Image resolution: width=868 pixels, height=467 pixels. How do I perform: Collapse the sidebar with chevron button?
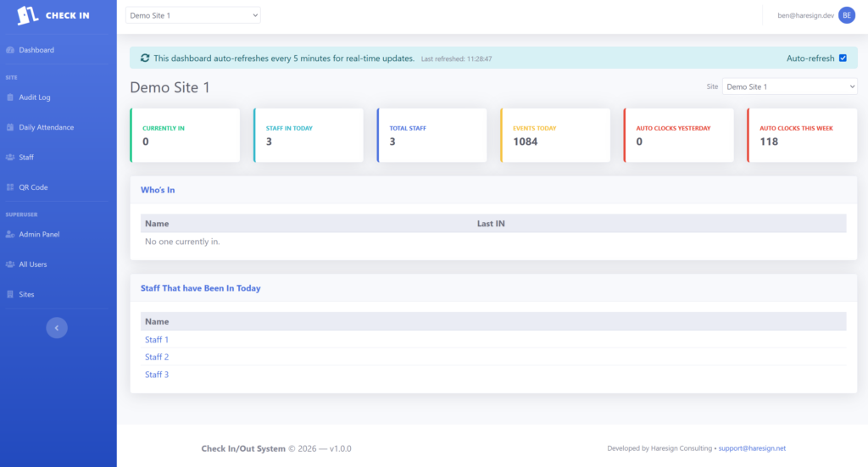pyautogui.click(x=57, y=327)
